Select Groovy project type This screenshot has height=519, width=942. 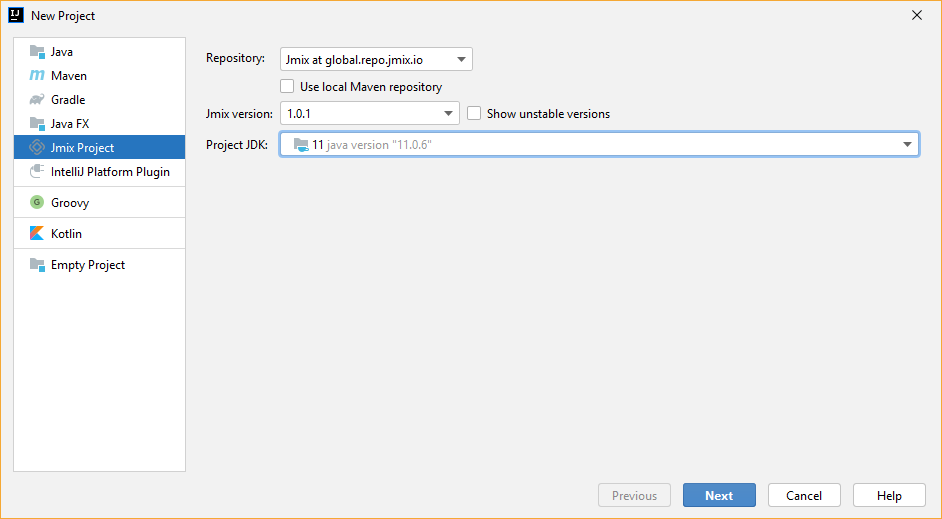coord(99,202)
